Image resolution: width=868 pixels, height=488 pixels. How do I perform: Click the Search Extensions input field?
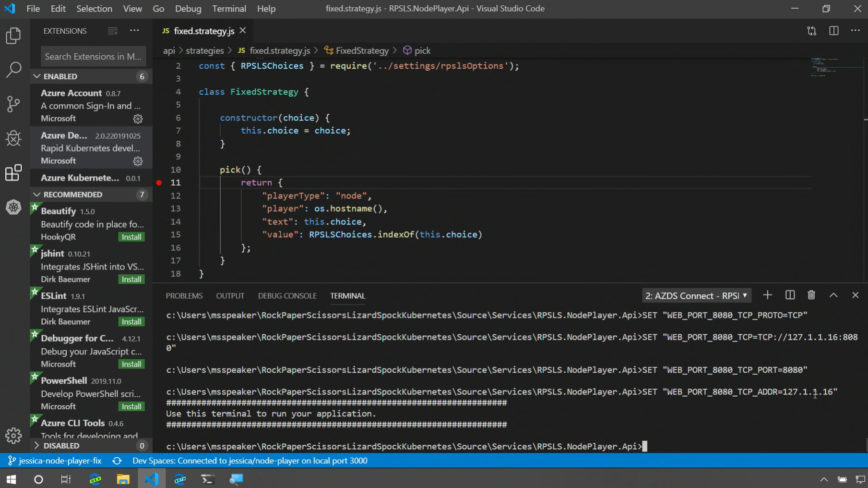[93, 57]
